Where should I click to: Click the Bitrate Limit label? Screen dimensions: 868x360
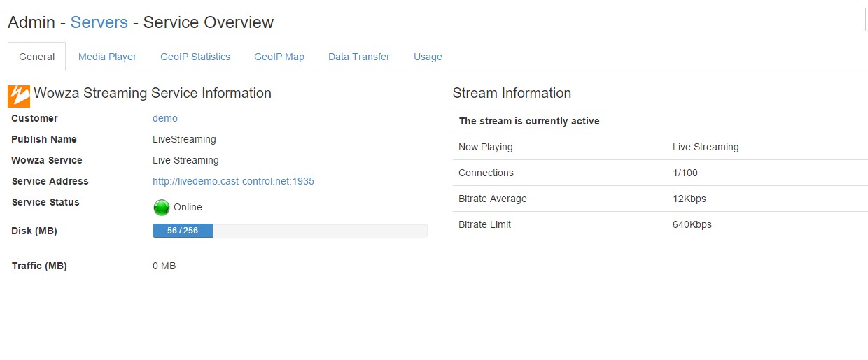click(x=484, y=224)
